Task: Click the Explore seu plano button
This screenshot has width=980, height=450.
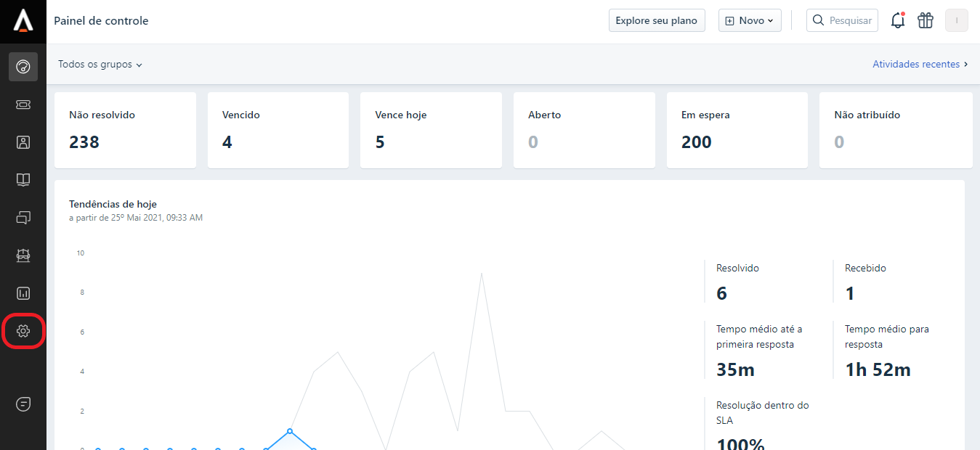Action: coord(657,20)
